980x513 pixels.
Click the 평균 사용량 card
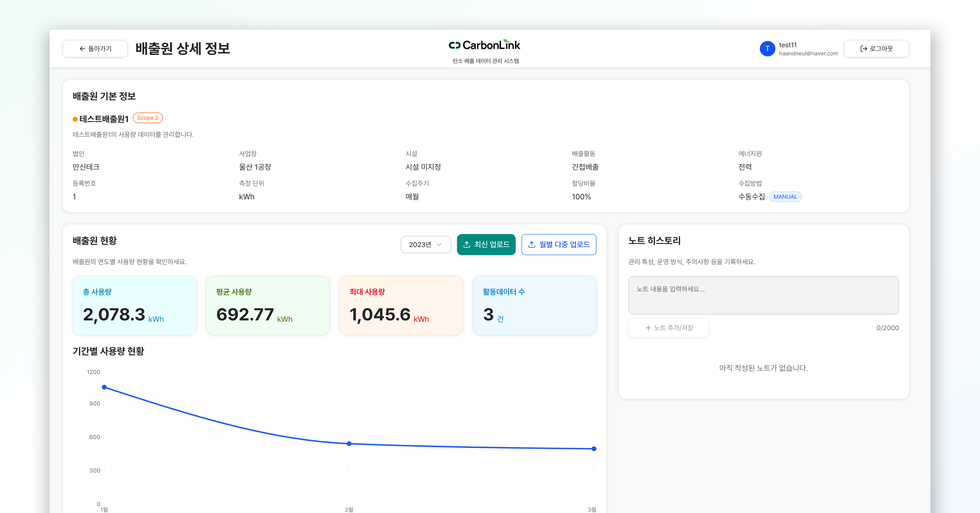268,305
